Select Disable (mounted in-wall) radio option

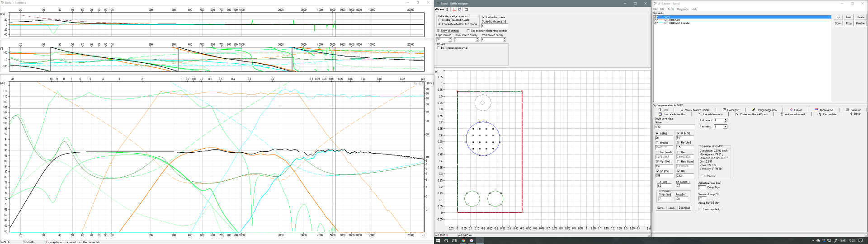[439, 20]
